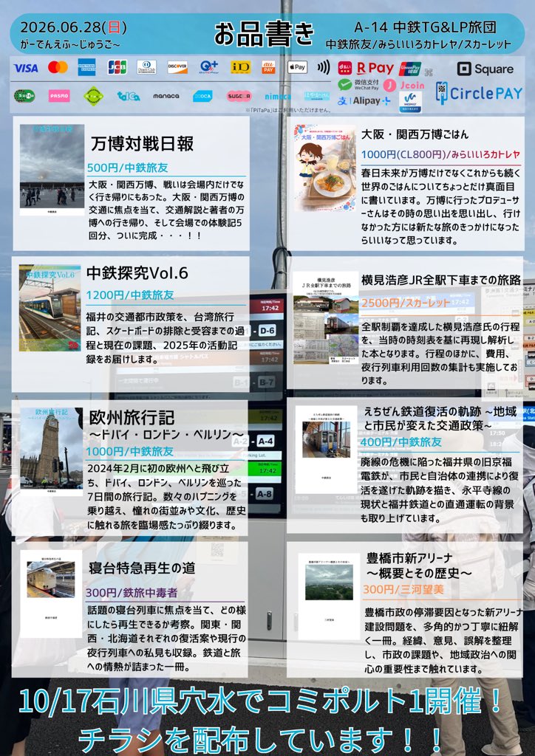The width and height of the screenshot is (535, 756).
Task: Click the TOICA logo
Action: (x=129, y=97)
